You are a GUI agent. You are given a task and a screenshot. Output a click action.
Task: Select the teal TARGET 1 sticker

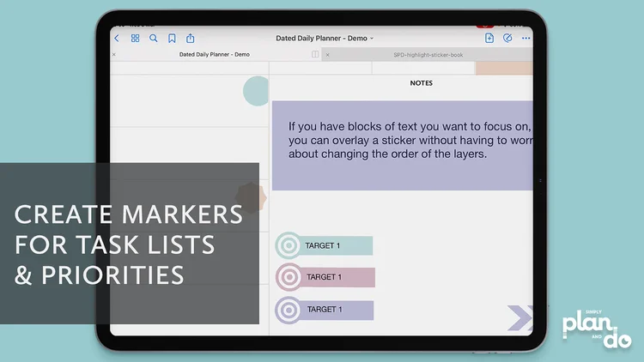(x=324, y=245)
